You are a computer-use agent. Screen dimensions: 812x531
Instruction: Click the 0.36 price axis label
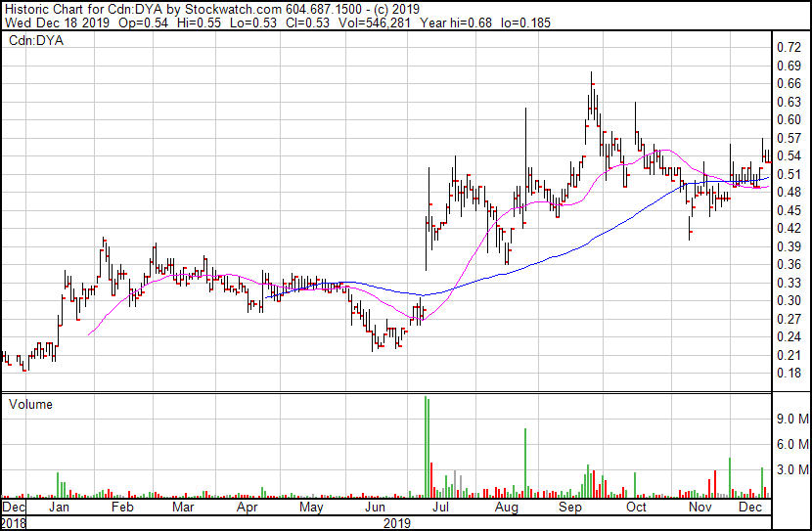pos(789,264)
